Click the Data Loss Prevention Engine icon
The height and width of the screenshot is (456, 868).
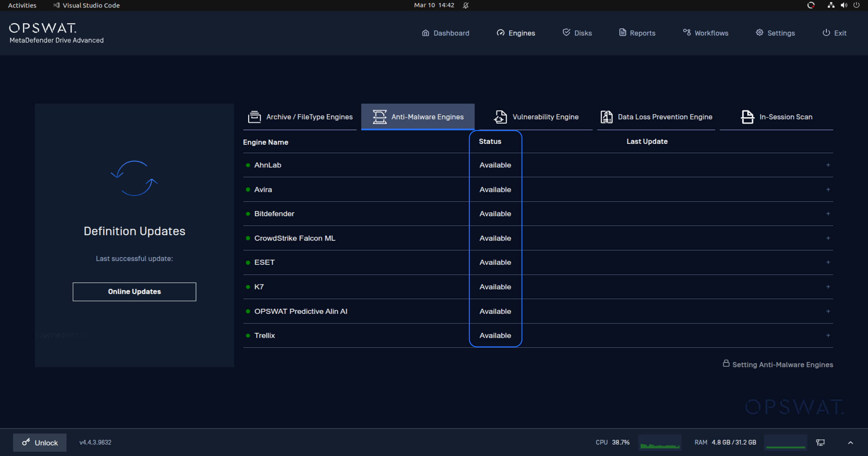(606, 117)
